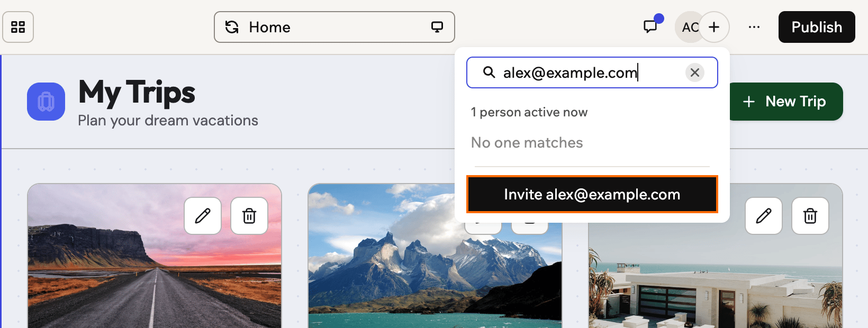The width and height of the screenshot is (868, 328).
Task: Click the AC user avatar
Action: click(688, 27)
